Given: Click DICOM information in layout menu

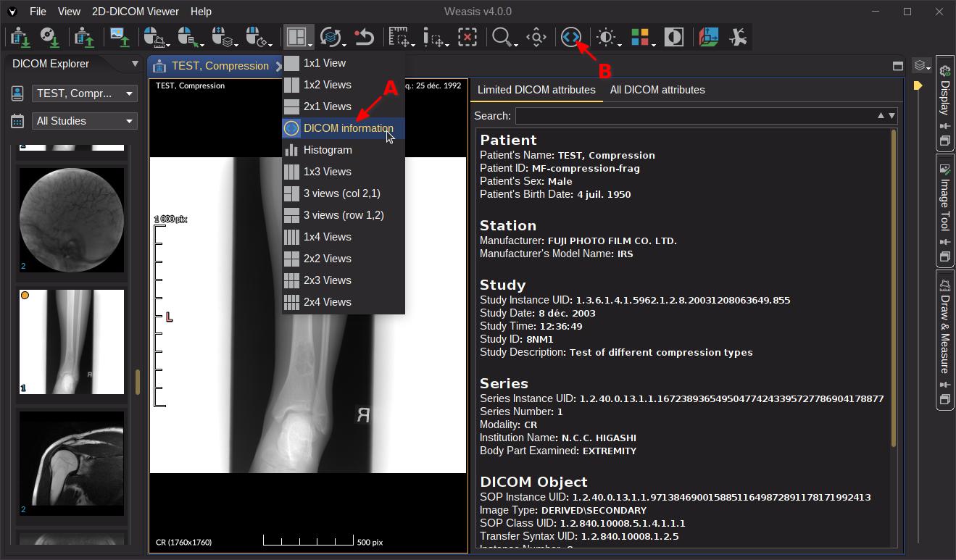Looking at the screenshot, I should click(344, 128).
